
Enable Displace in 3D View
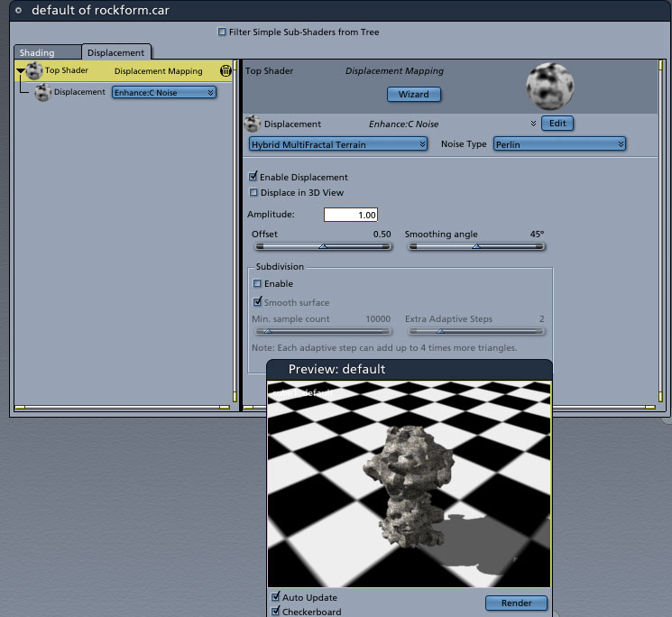pos(253,192)
